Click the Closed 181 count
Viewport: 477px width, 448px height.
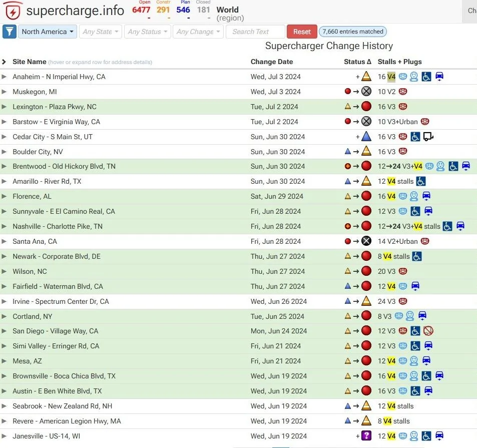[204, 10]
